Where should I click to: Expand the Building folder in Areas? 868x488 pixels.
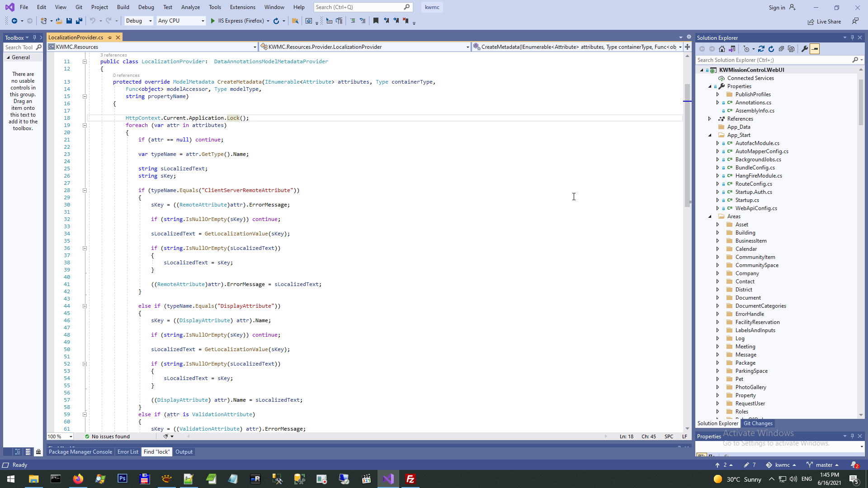(717, 233)
